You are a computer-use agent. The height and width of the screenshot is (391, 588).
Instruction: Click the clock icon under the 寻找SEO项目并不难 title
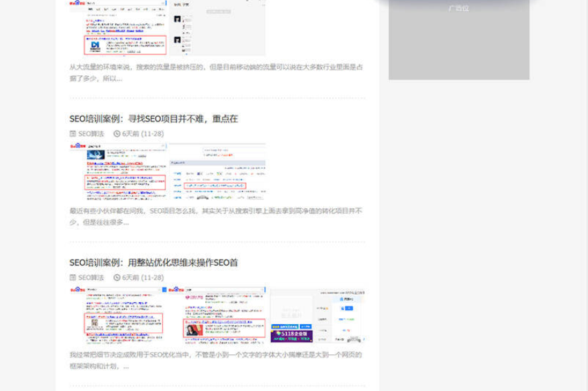pyautogui.click(x=117, y=133)
